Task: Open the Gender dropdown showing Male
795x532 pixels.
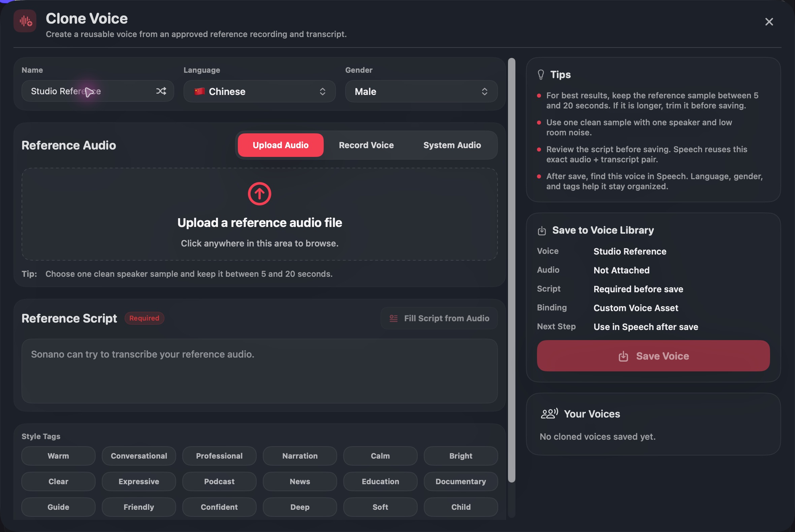Action: pos(421,91)
